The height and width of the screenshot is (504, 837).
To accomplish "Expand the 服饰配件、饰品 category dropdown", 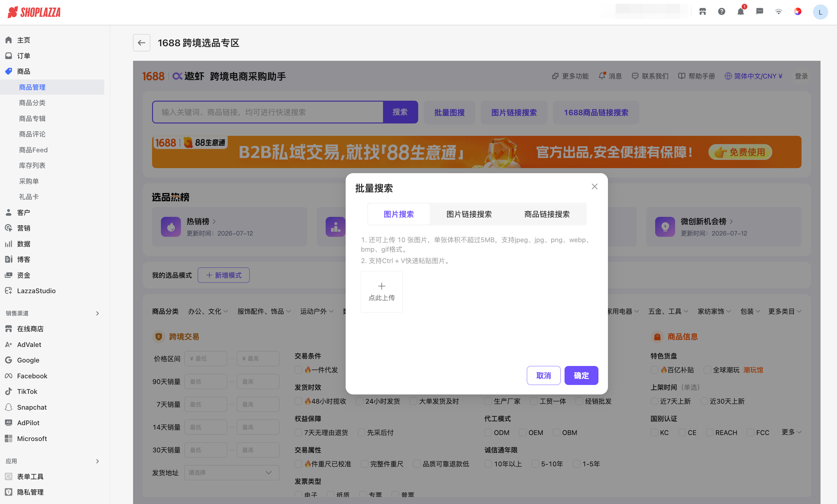I will tap(264, 311).
